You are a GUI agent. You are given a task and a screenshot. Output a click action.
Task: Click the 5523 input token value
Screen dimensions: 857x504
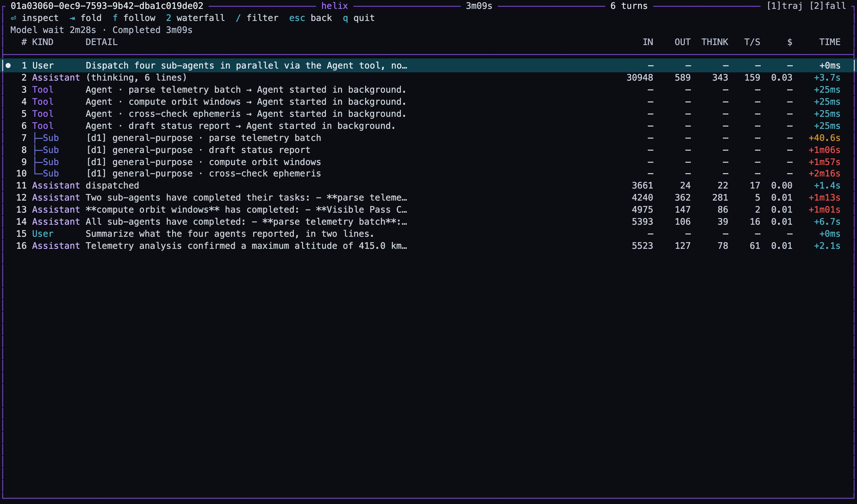642,246
